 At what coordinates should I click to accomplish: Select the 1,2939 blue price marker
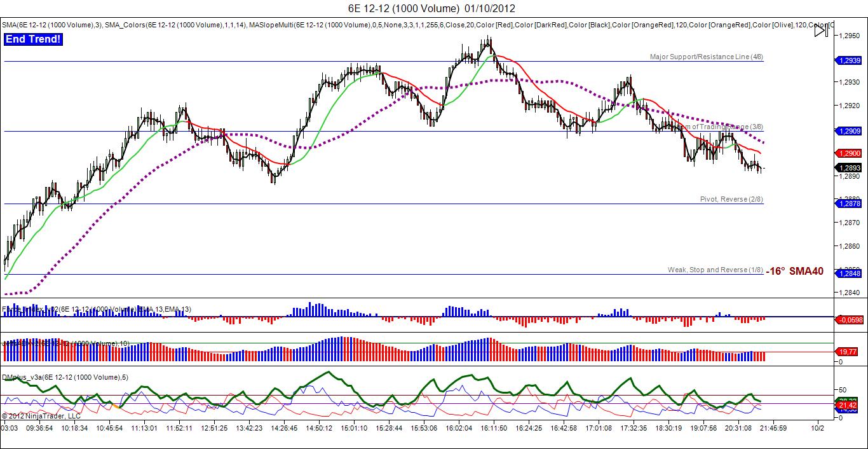coord(850,60)
